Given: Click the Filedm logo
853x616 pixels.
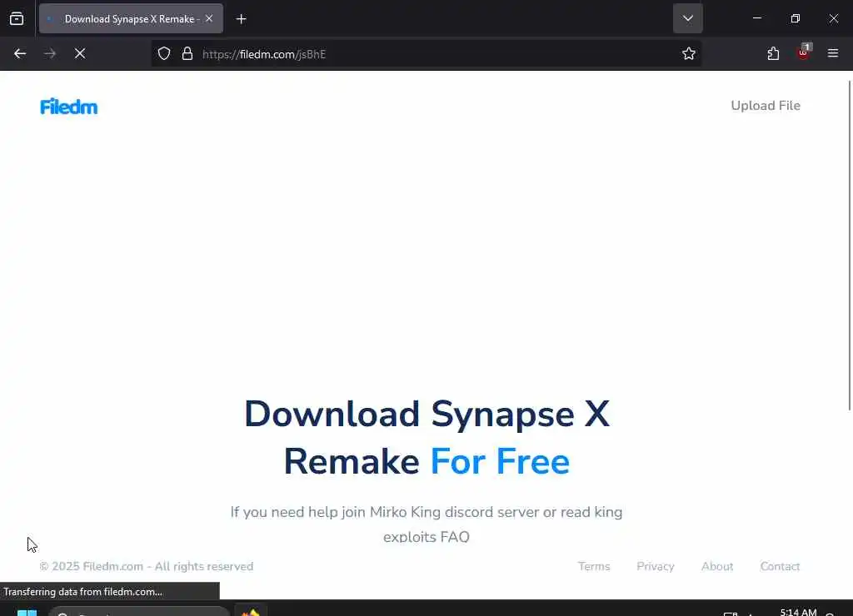Looking at the screenshot, I should click(68, 107).
